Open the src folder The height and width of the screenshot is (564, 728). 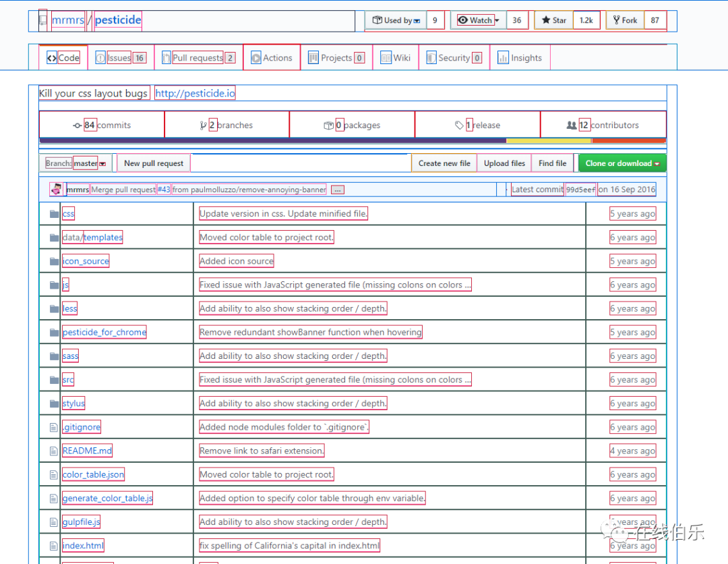pos(68,380)
